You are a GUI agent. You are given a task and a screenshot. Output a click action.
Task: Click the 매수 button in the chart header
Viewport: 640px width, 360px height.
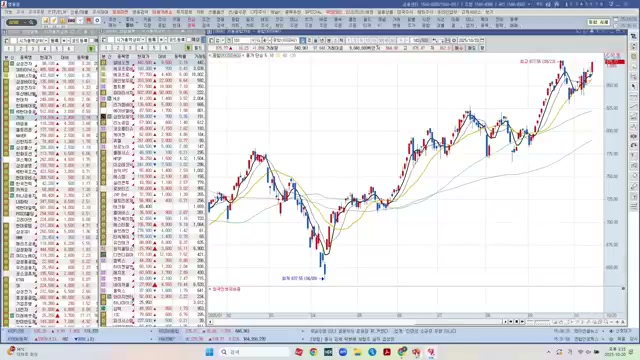[459, 48]
